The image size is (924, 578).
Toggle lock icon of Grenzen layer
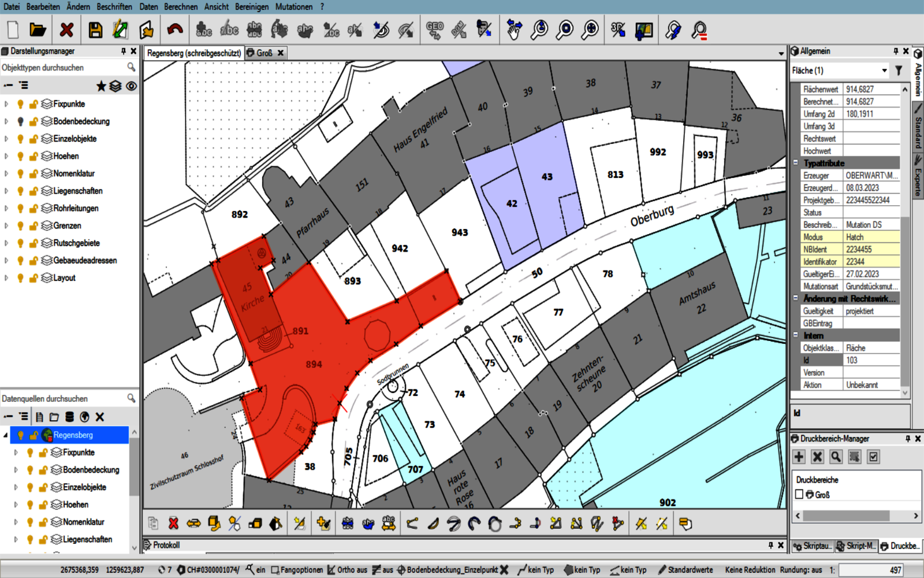[x=33, y=225]
